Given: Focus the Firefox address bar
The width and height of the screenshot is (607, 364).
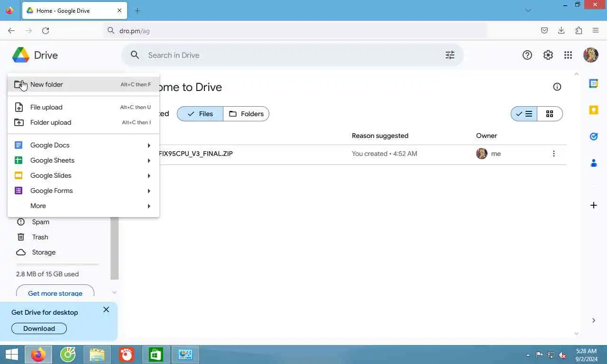Looking at the screenshot, I should [x=295, y=30].
